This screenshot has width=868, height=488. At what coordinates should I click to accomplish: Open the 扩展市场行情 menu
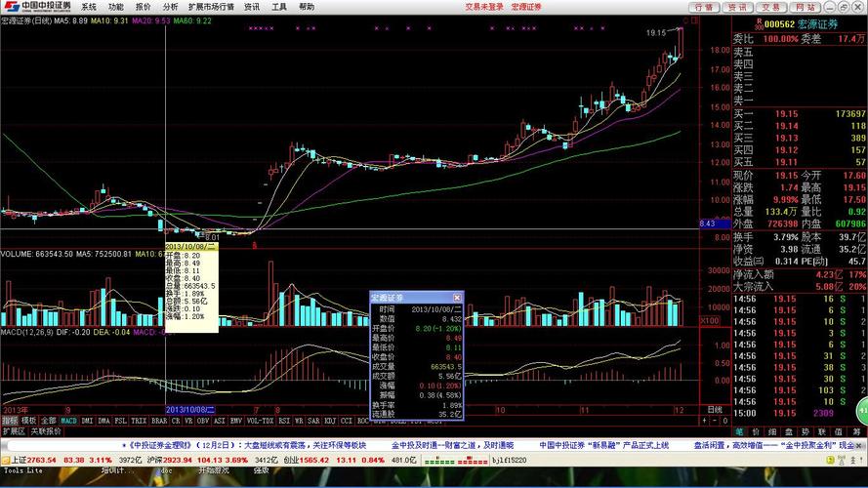click(211, 7)
